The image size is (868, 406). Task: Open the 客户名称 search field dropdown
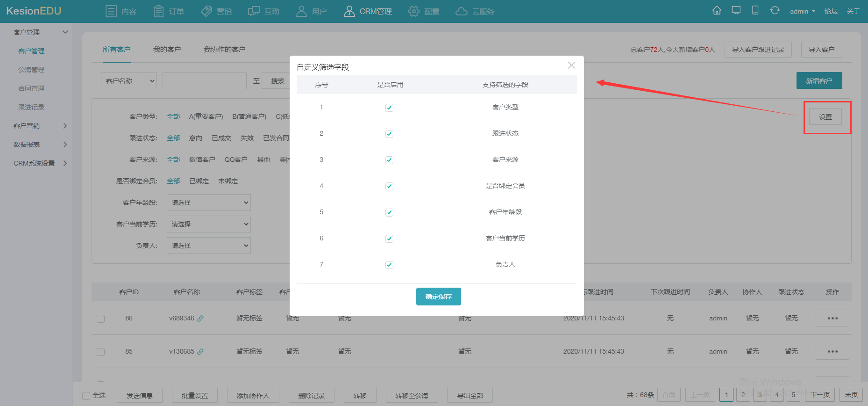129,81
